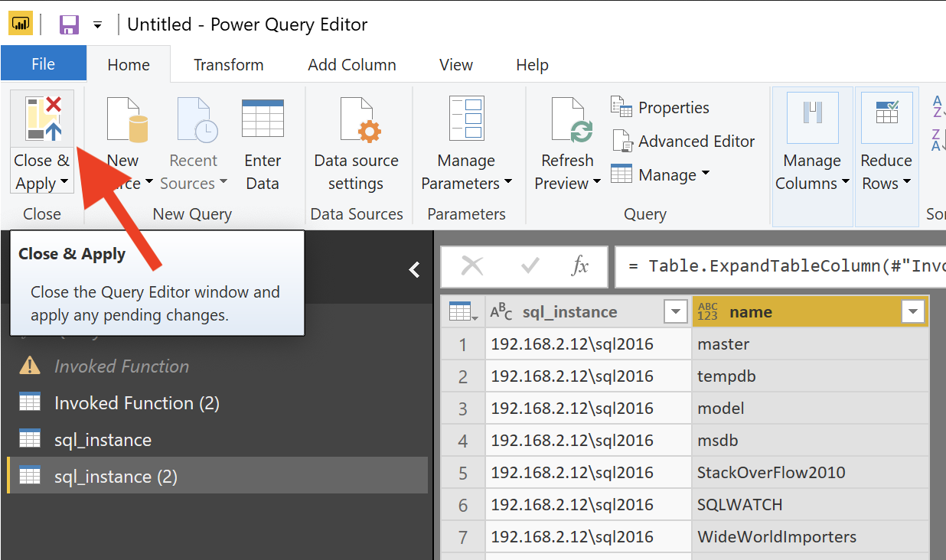
Task: Sort descending with the Z-A icon
Action: (x=938, y=140)
